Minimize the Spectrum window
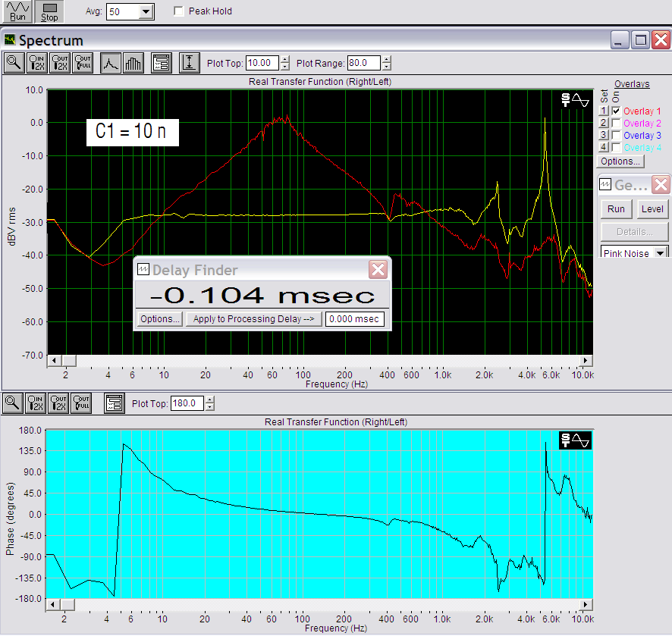 point(620,40)
